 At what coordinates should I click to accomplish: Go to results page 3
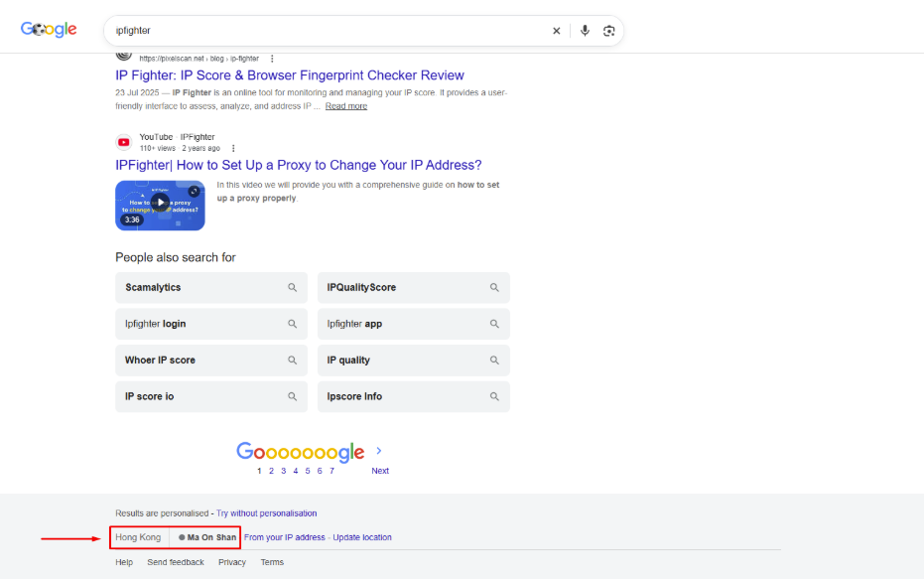(284, 471)
